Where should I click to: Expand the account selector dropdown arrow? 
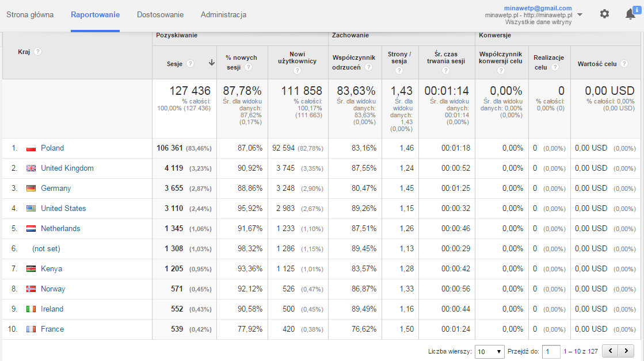[x=580, y=15]
